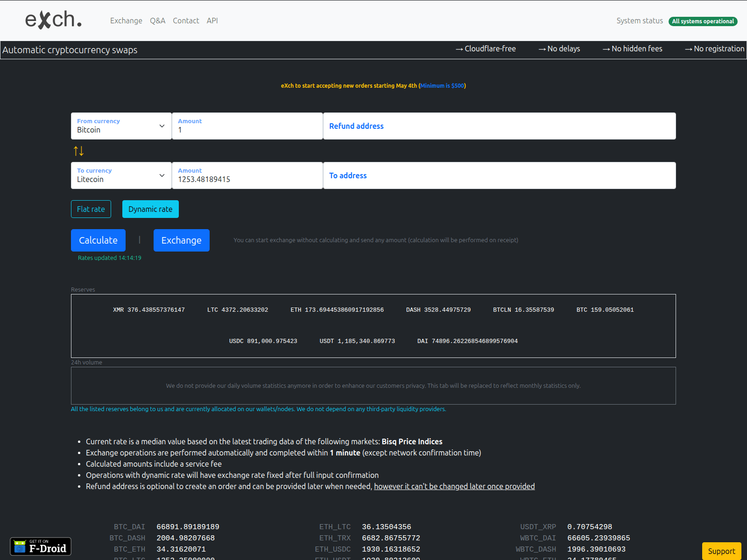Click the Automatic cryptocurrency swaps heading

coord(70,50)
